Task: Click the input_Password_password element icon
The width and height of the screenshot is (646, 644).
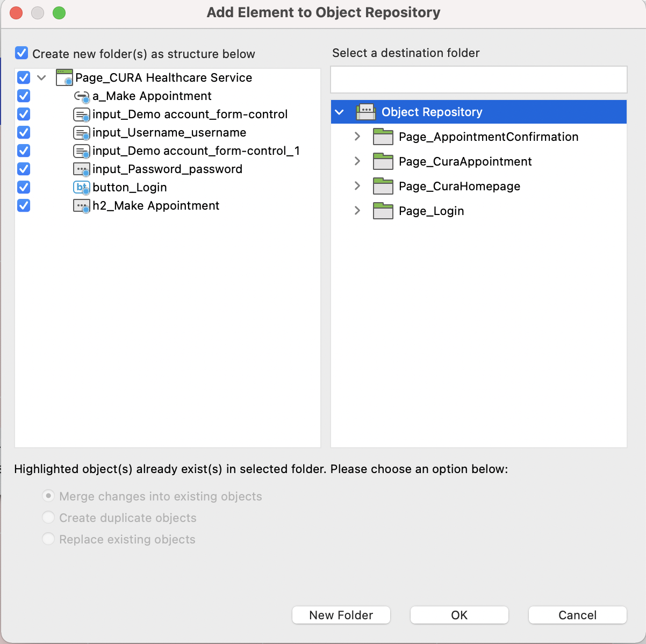Action: (81, 169)
